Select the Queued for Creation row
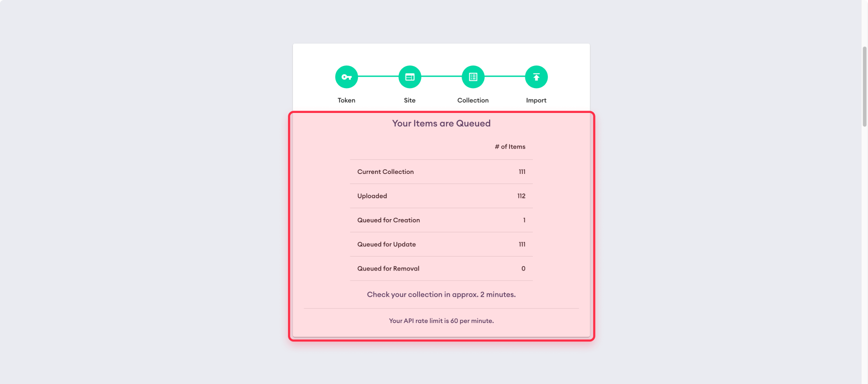Image resolution: width=868 pixels, height=384 pixels. [388, 220]
